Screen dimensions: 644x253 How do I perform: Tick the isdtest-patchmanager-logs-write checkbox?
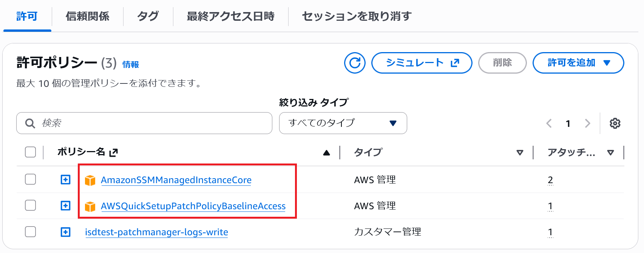click(x=30, y=231)
